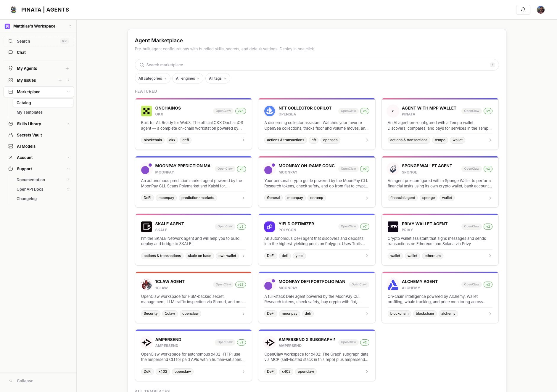Open the All categories filter dropdown

[153, 78]
